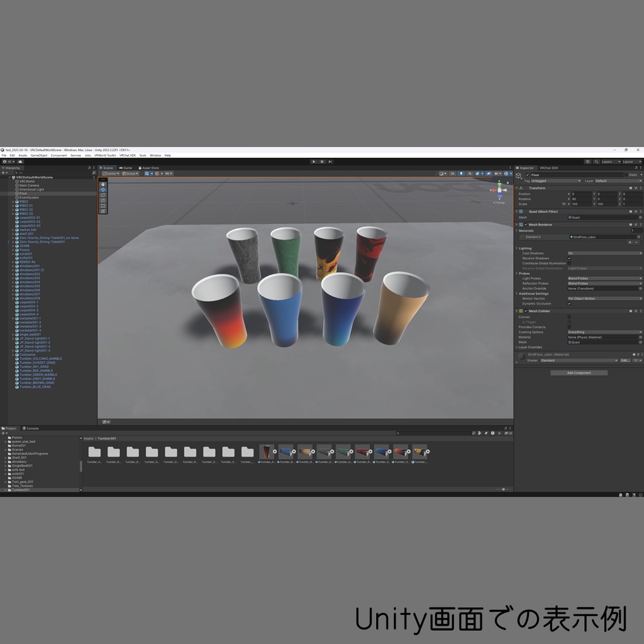
Task: Open the Cast Shadows dropdown
Action: [x=605, y=253]
